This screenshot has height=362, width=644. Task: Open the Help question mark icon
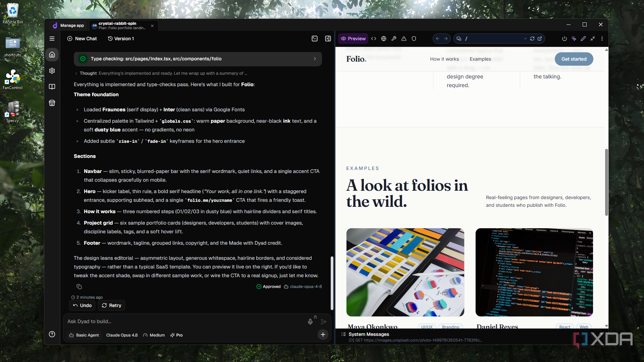tap(52, 334)
